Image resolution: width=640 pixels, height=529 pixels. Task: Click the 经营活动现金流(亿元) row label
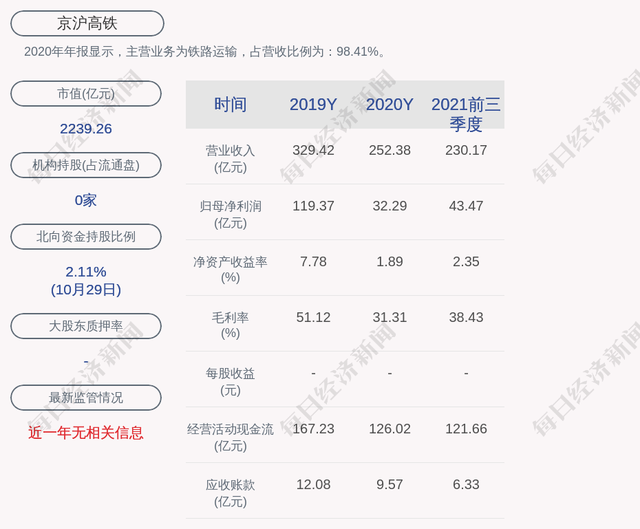pos(230,438)
